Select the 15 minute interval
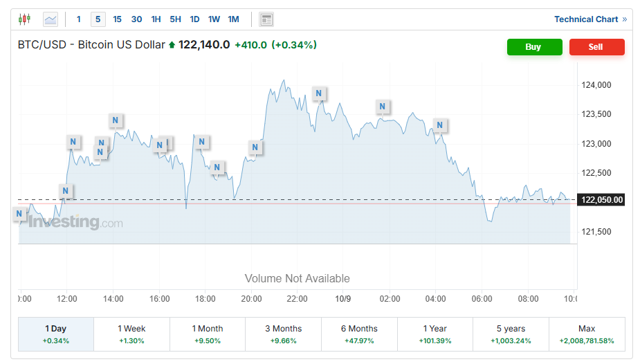This screenshot has height=364, width=640. pos(117,19)
